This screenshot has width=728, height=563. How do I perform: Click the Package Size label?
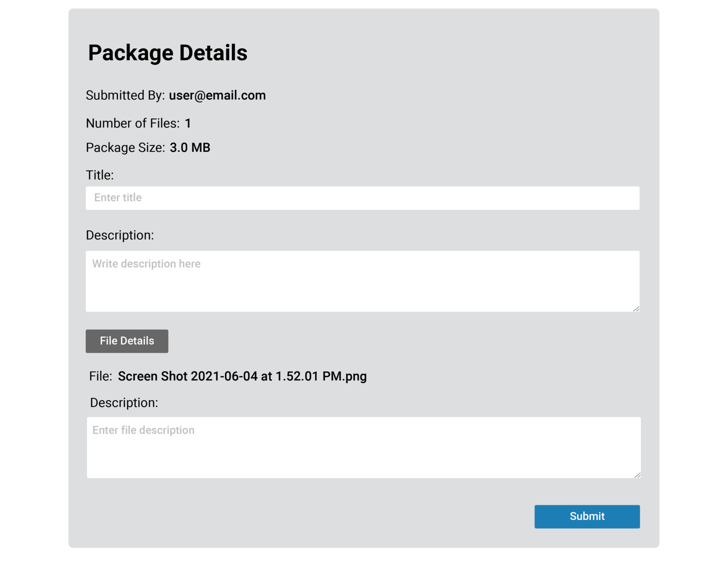126,148
